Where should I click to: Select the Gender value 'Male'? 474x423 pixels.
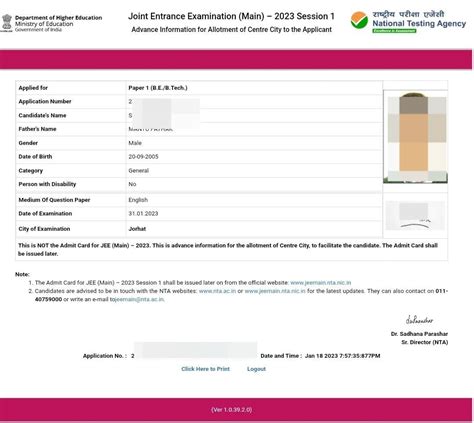135,143
